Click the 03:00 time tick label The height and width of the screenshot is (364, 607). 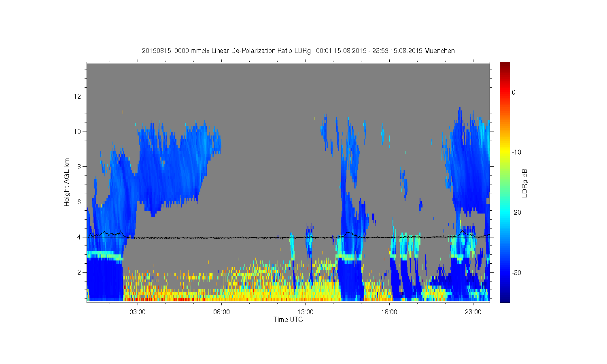[138, 312]
